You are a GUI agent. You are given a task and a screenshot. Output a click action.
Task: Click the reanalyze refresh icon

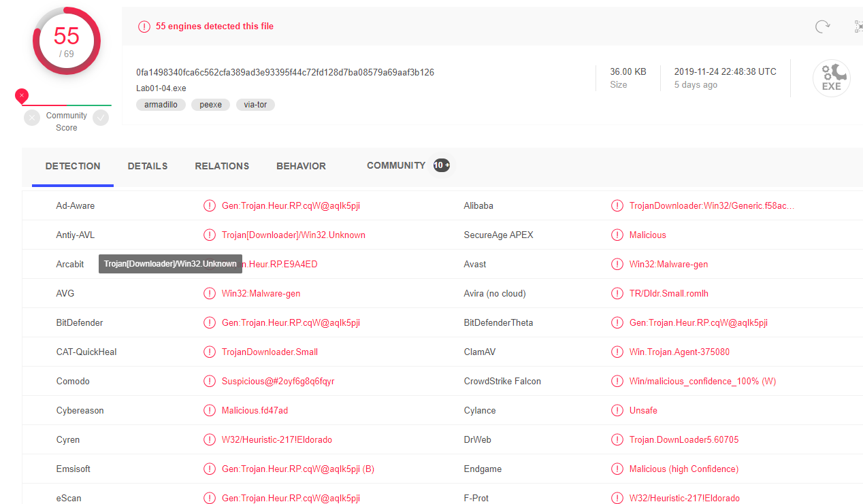coord(822,27)
